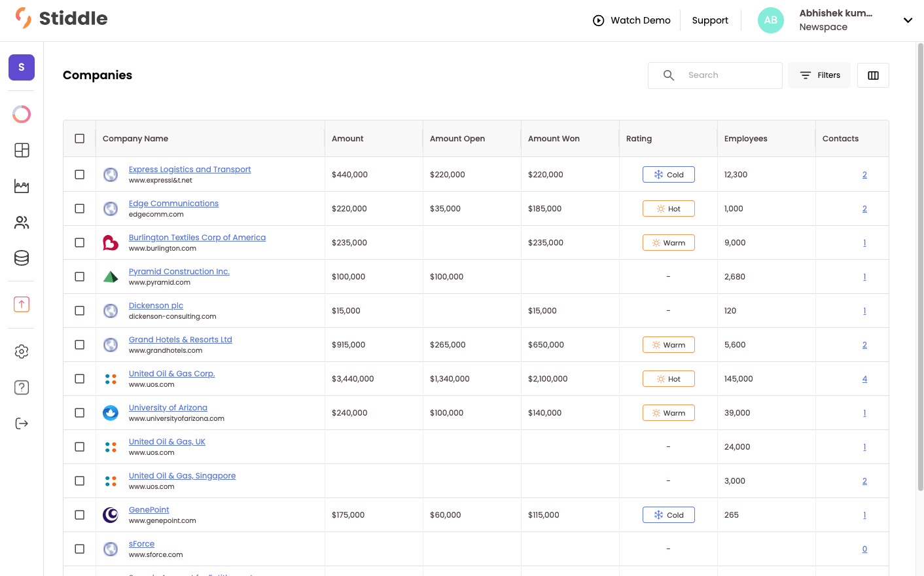Click the Support menu item
Screen dimensions: 924x576
710,20
